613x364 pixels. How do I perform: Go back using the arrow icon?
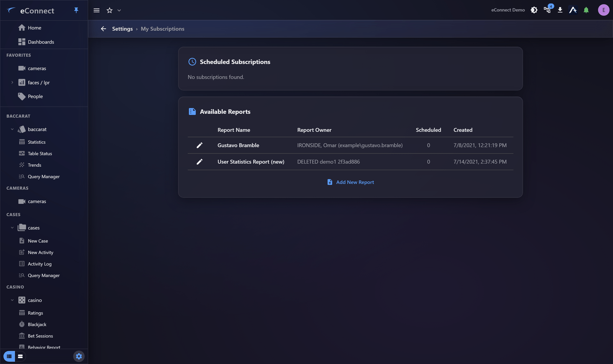click(x=103, y=29)
